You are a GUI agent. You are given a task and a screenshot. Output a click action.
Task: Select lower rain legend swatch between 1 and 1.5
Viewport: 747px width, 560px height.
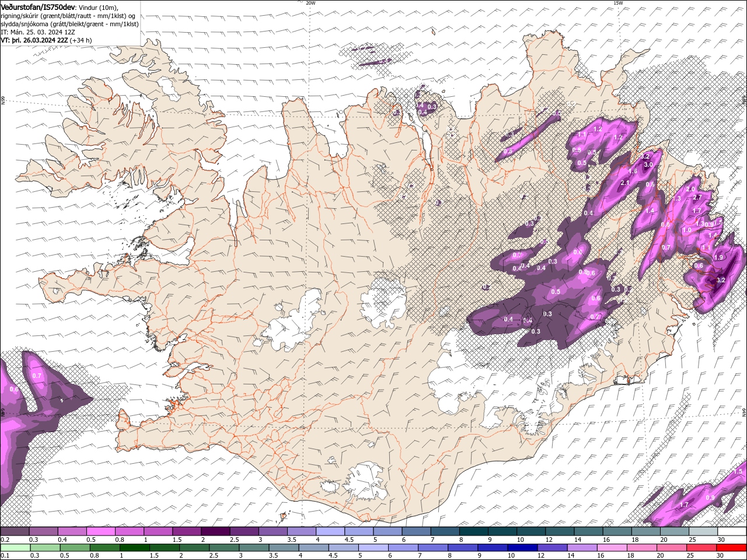click(x=135, y=548)
